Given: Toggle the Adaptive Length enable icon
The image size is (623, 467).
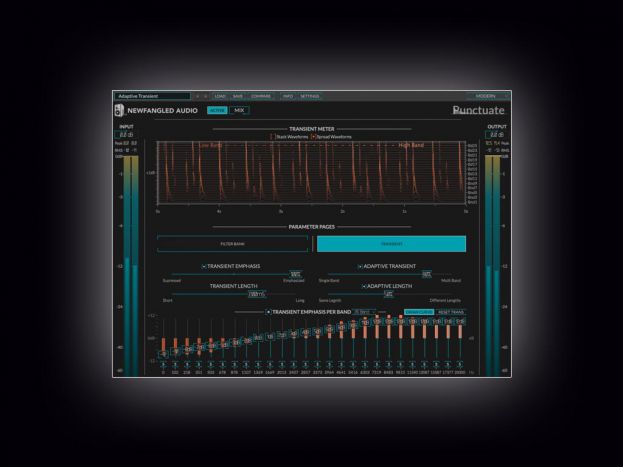Looking at the screenshot, I should coord(364,286).
